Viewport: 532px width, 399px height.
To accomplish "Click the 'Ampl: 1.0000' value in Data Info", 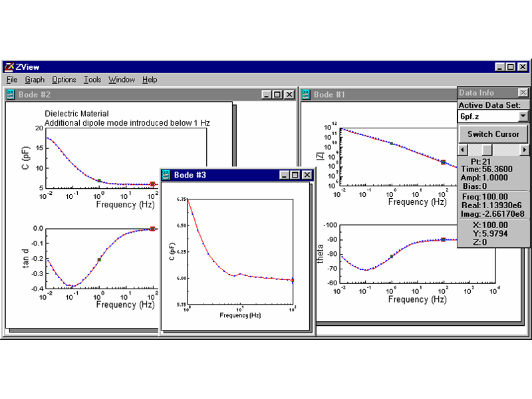I will coord(484,178).
